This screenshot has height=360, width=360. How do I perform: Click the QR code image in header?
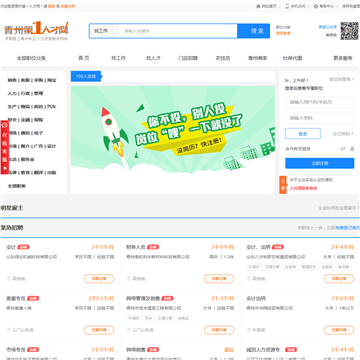coord(349,31)
